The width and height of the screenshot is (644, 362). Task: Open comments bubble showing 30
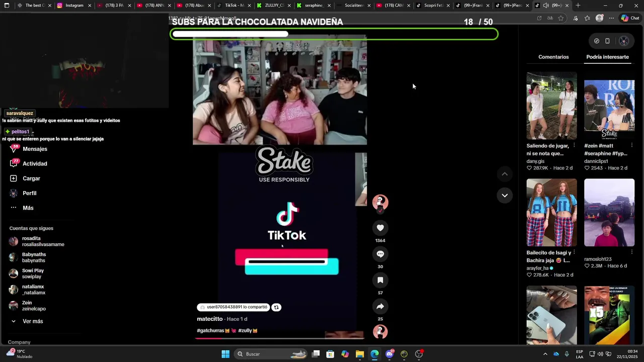[380, 254]
